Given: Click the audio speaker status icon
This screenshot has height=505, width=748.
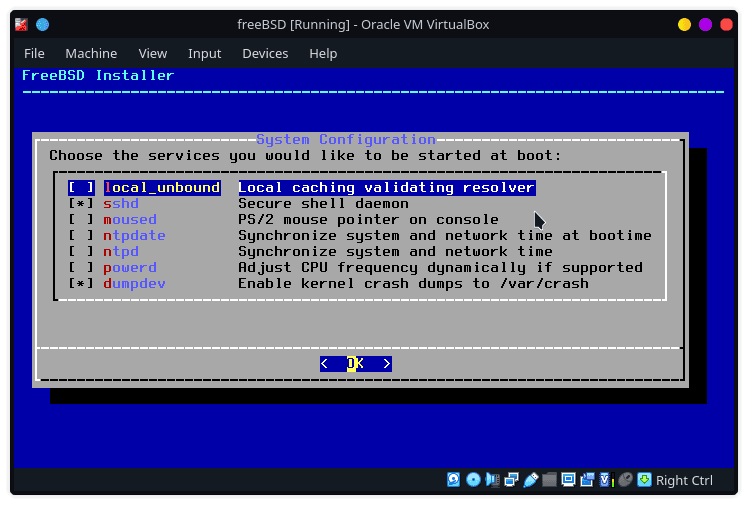Looking at the screenshot, I should (492, 480).
